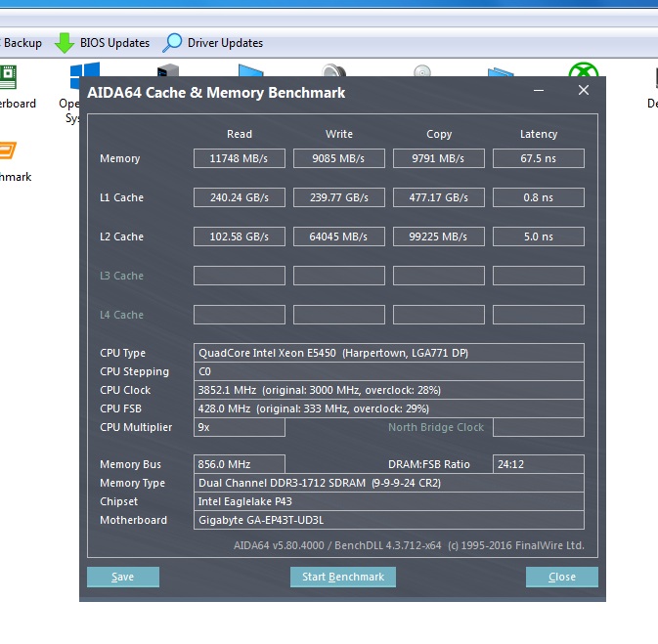This screenshot has width=658, height=644.
Task: Click Memory Bus value 856.0 MHz
Action: 240,464
